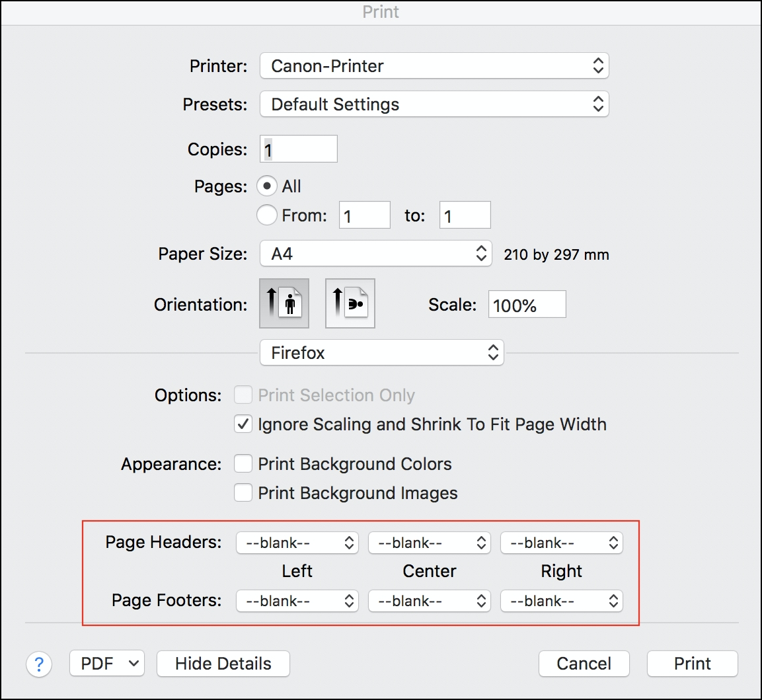The width and height of the screenshot is (762, 700).
Task: Open the Right Page Footers dropdown
Action: (561, 601)
